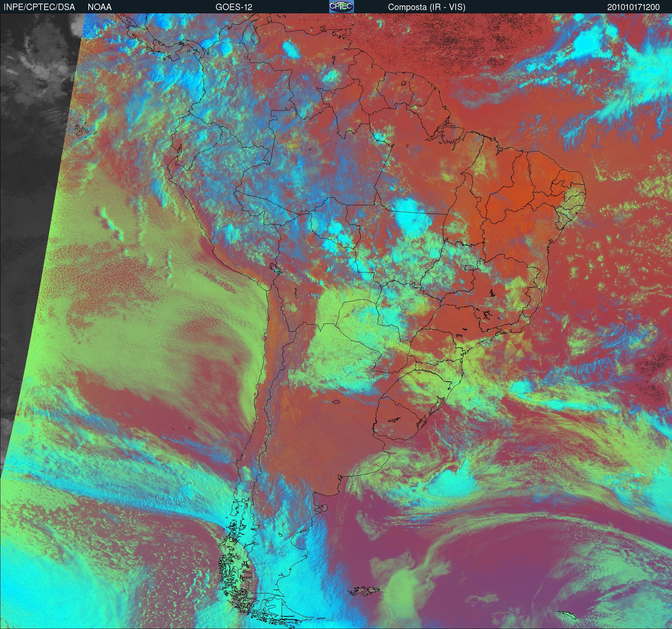672x629 pixels.
Task: Click the Composta (IR - VIS) title
Action: 427,7
